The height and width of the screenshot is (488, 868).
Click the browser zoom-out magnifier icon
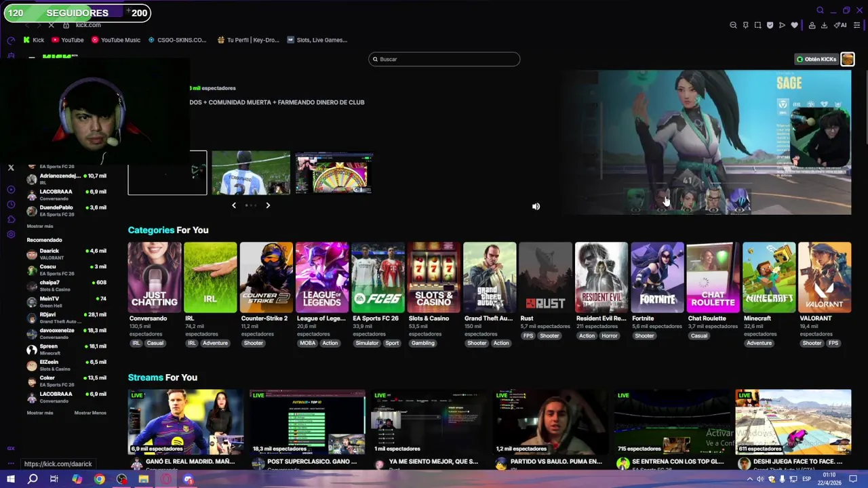tap(733, 25)
